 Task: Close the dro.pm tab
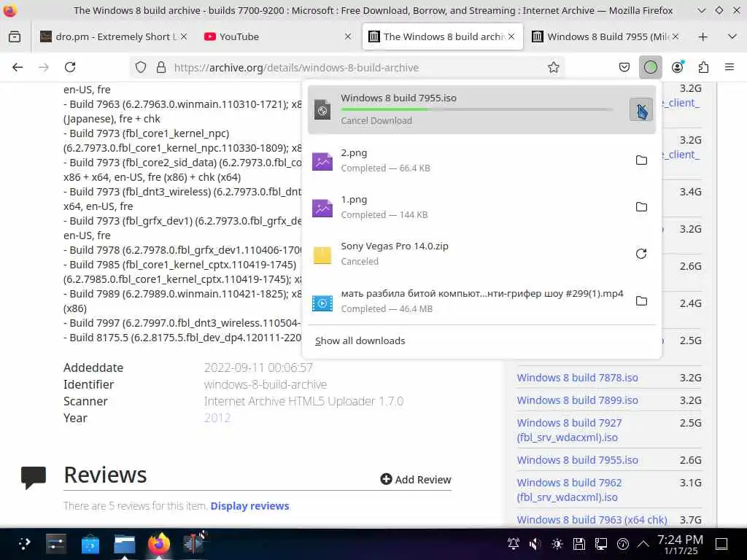(184, 36)
